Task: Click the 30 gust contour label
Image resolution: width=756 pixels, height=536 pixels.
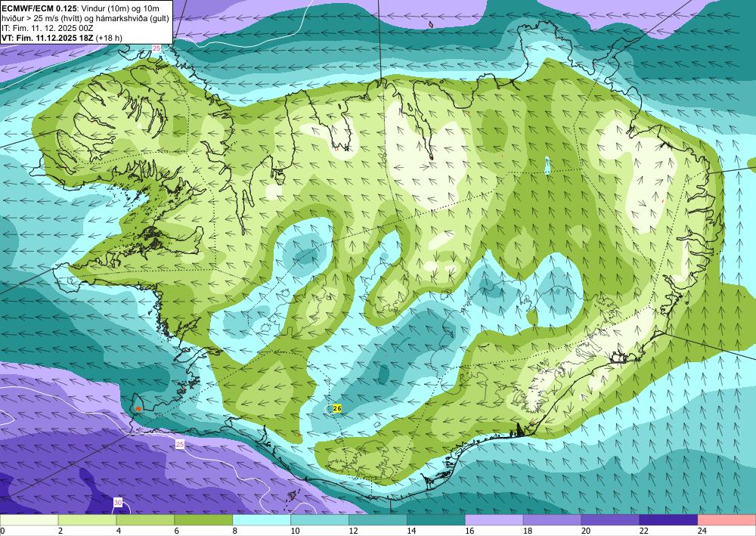Action: coord(118,503)
